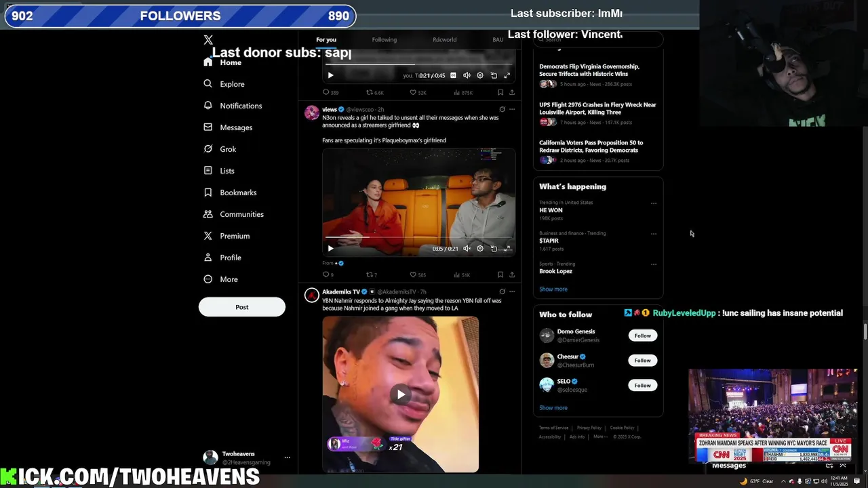This screenshot has width=868, height=488.
Task: Open picture-in-picture on N3on video
Action: [494, 249]
